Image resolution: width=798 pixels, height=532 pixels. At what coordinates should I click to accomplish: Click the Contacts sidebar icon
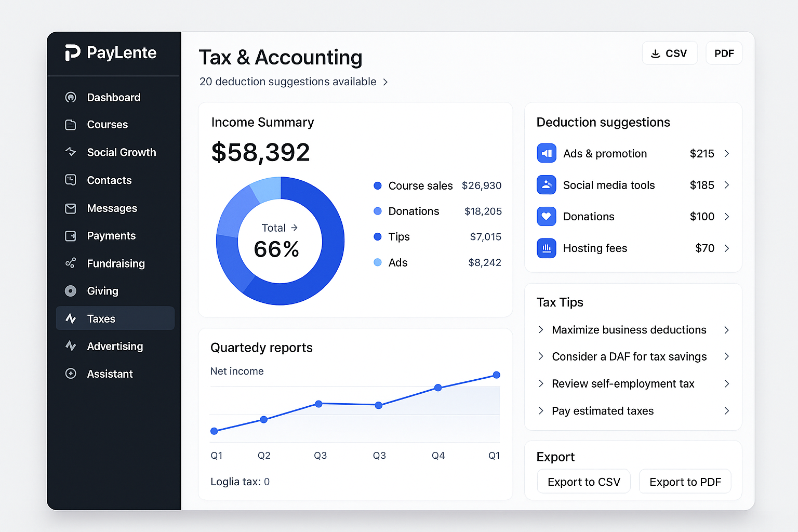[71, 180]
